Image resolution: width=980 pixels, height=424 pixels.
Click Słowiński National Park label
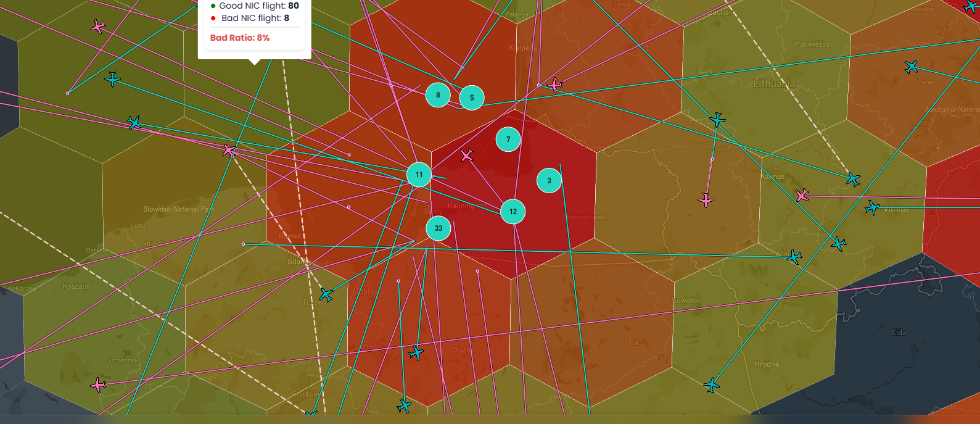[x=179, y=209]
